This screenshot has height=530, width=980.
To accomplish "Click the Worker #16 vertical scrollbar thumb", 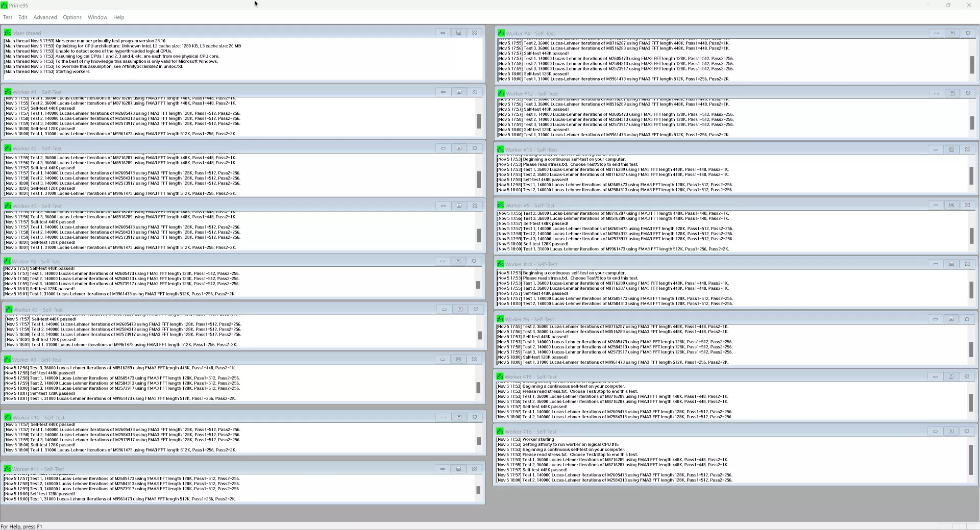I will (x=970, y=460).
